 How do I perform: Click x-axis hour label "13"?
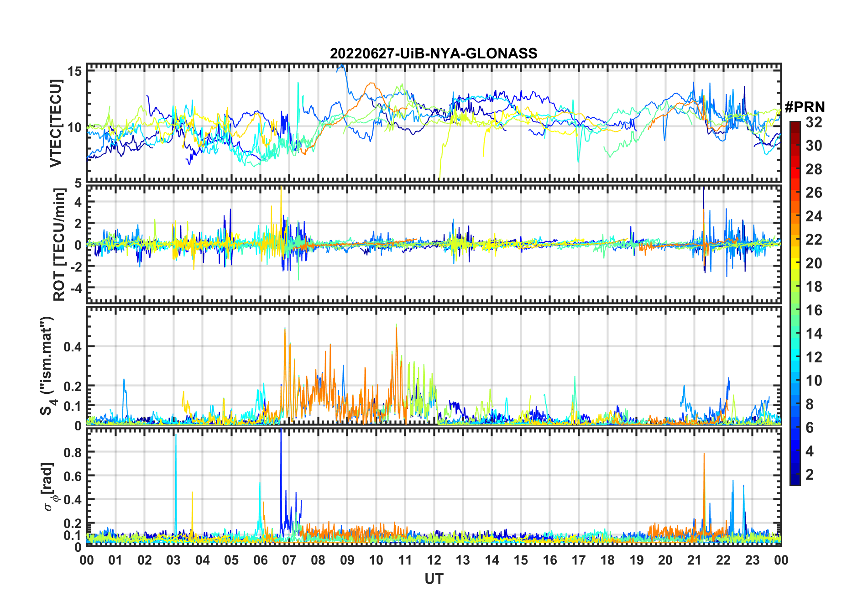coord(463,560)
